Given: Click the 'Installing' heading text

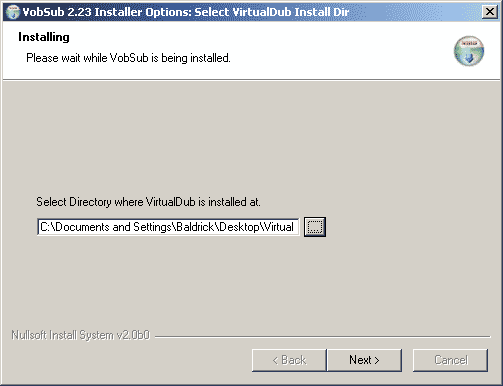Looking at the screenshot, I should 44,37.
